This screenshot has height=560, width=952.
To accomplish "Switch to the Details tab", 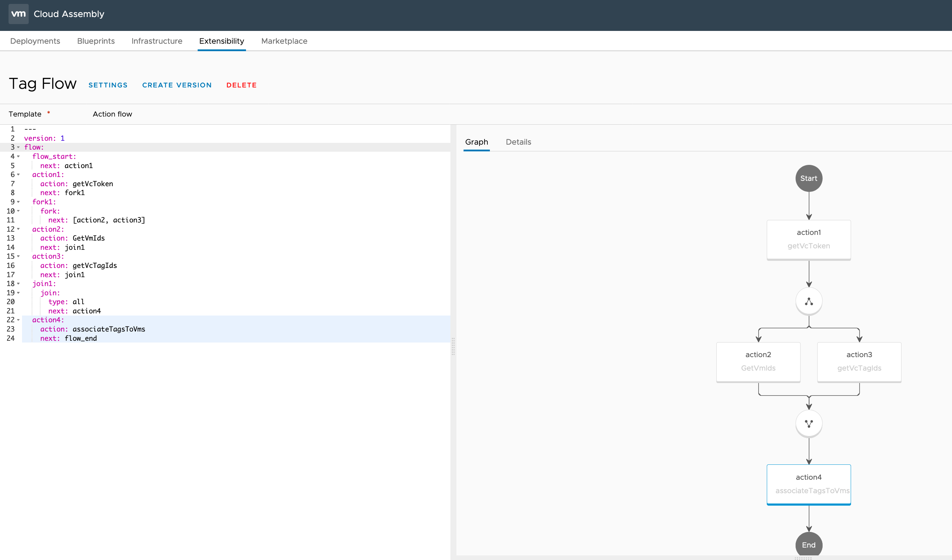I will coord(518,142).
